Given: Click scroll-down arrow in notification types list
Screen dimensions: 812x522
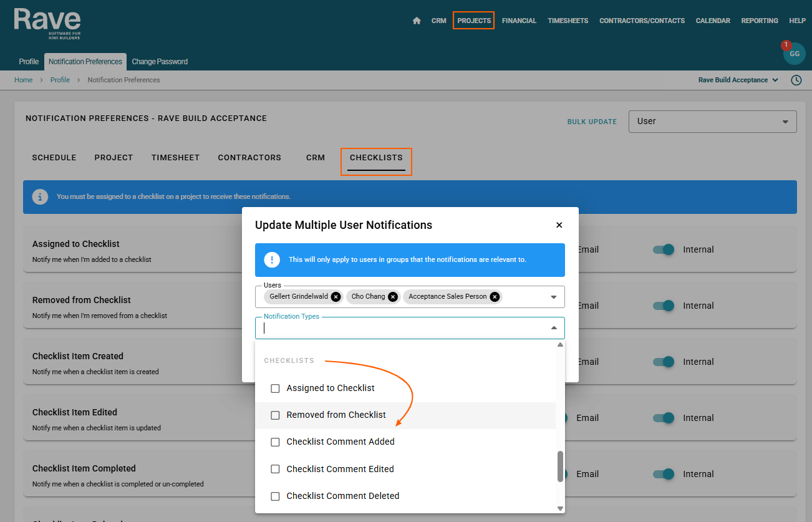Looking at the screenshot, I should (560, 509).
